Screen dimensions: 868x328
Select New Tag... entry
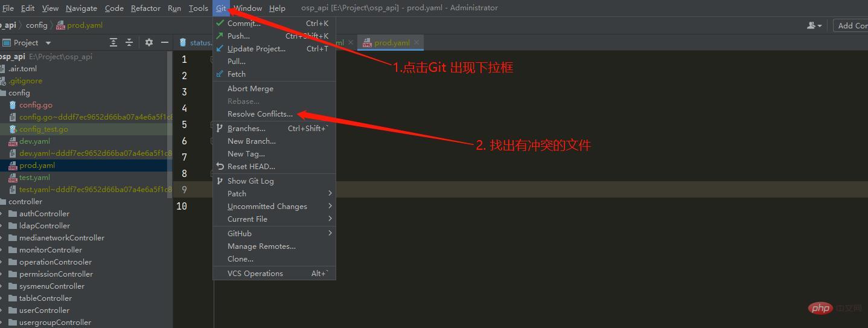point(274,154)
